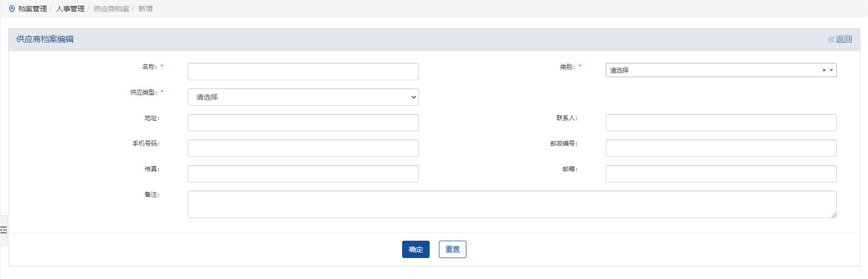Open the 类别 dropdown arrow
868x279 pixels.
(831, 71)
